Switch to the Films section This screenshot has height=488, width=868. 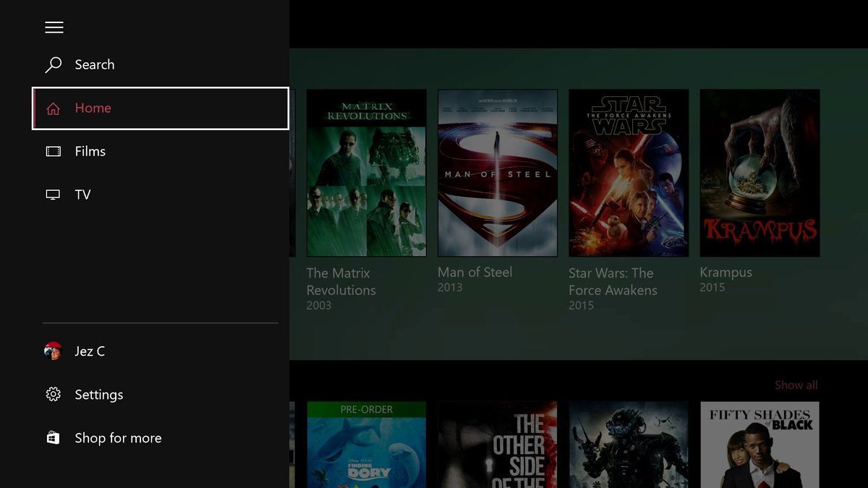[x=90, y=151]
